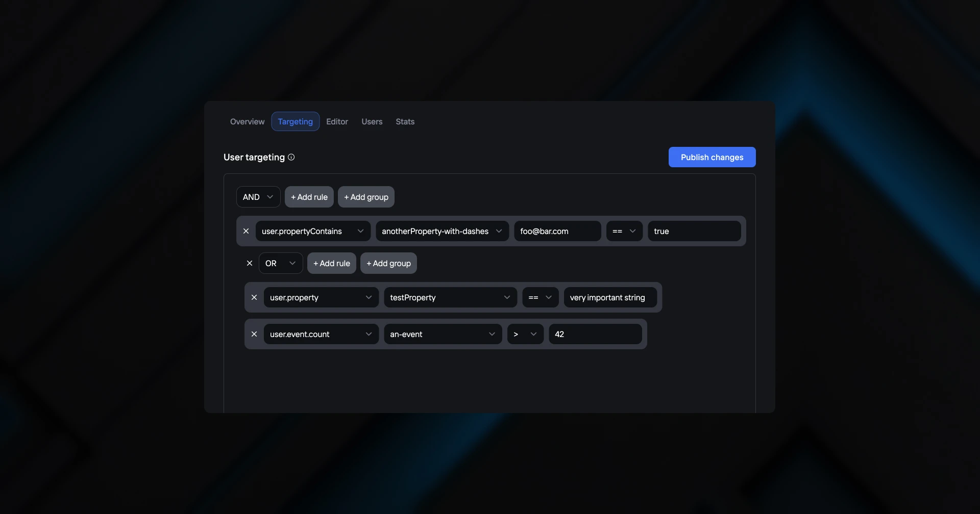Click the info icon next to User targeting
980x514 pixels.
point(291,157)
